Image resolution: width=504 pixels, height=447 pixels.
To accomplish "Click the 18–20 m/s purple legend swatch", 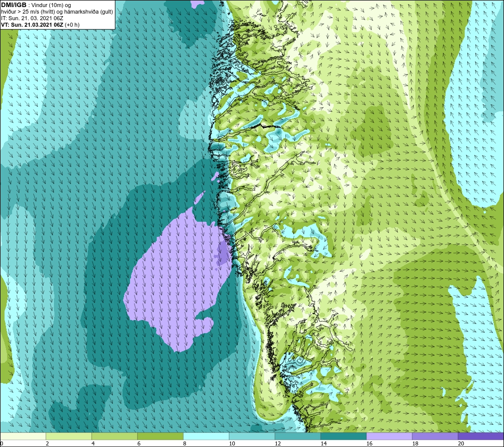I will click(x=435, y=436).
